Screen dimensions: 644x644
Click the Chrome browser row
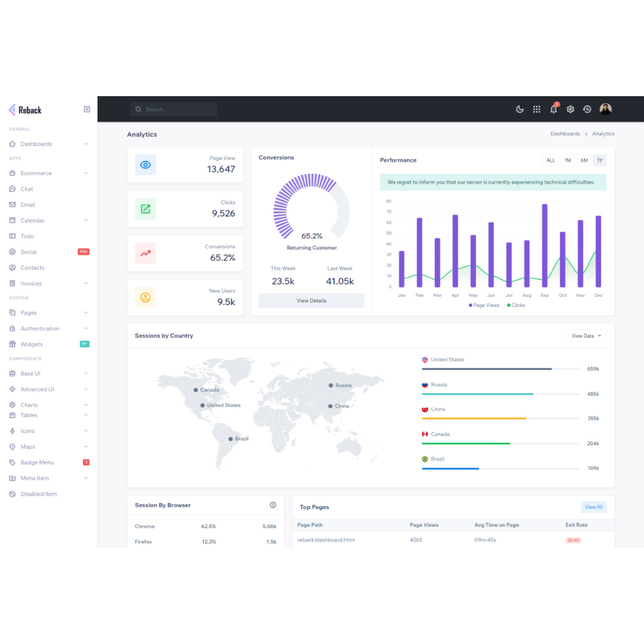pos(206,526)
